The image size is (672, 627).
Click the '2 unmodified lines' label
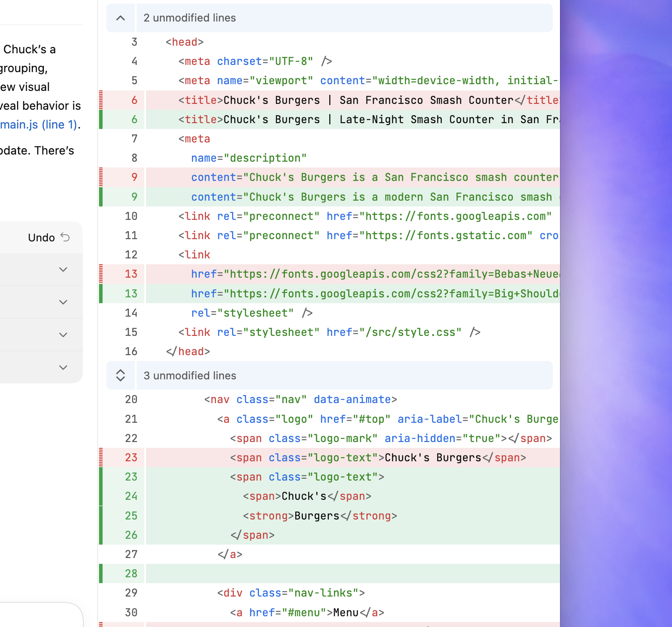click(x=190, y=18)
